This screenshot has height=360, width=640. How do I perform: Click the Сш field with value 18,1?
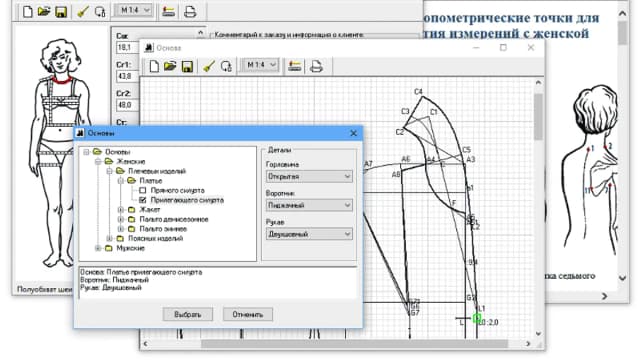(x=127, y=47)
